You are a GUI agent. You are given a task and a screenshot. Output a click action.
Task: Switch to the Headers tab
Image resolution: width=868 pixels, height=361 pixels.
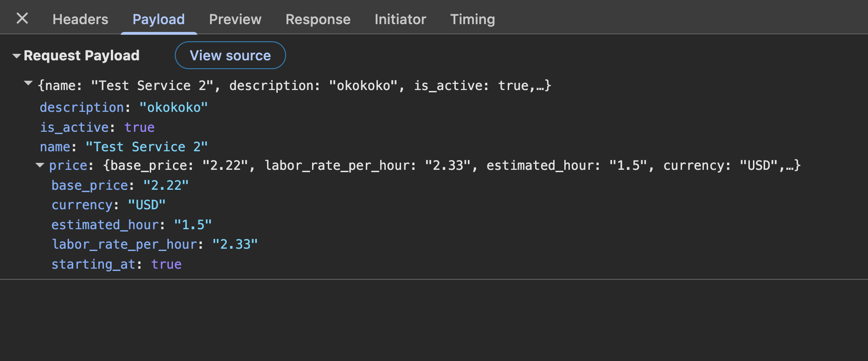click(80, 19)
